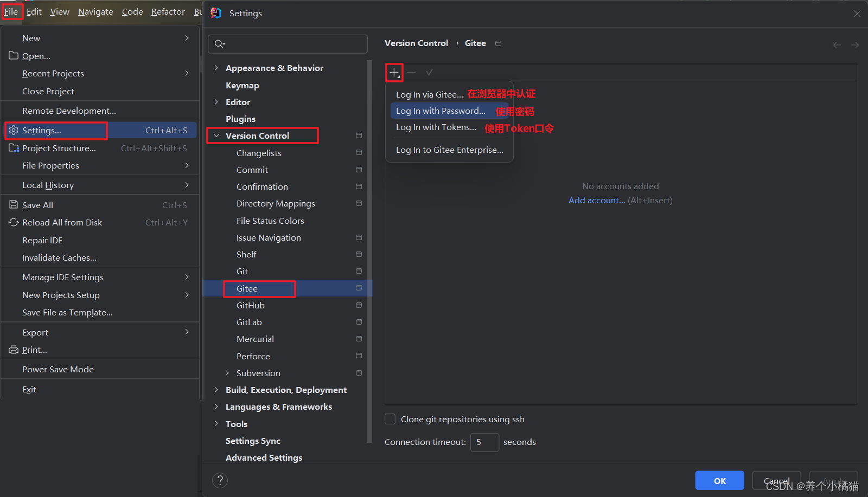Click the project icon next to Directory Mappings
Image resolution: width=868 pixels, height=497 pixels.
[x=359, y=203]
